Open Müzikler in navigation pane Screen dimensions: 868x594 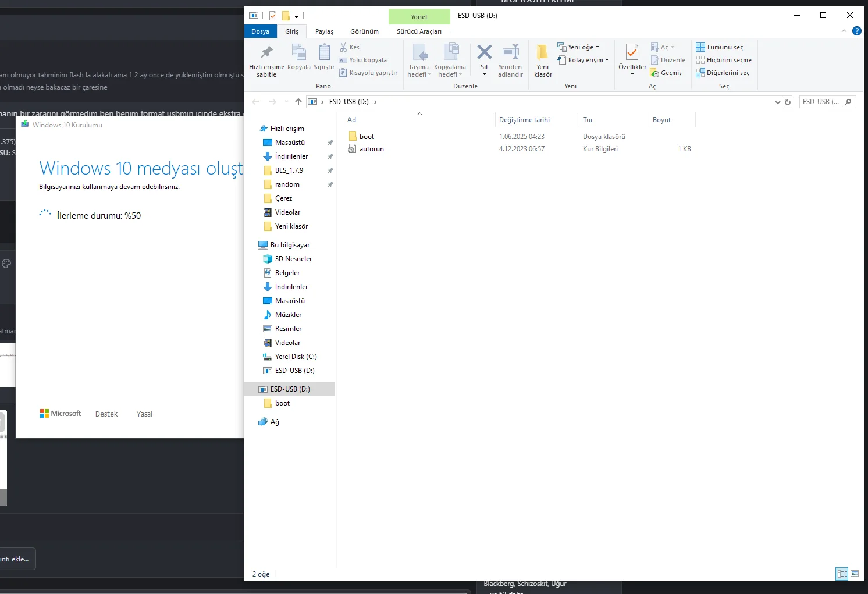click(288, 315)
